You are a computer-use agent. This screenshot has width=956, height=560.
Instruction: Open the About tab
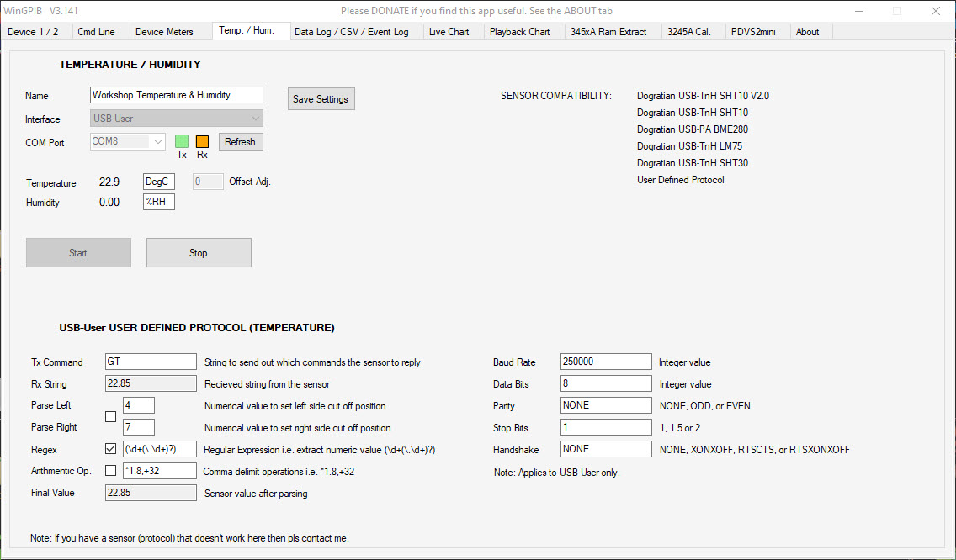(x=807, y=32)
